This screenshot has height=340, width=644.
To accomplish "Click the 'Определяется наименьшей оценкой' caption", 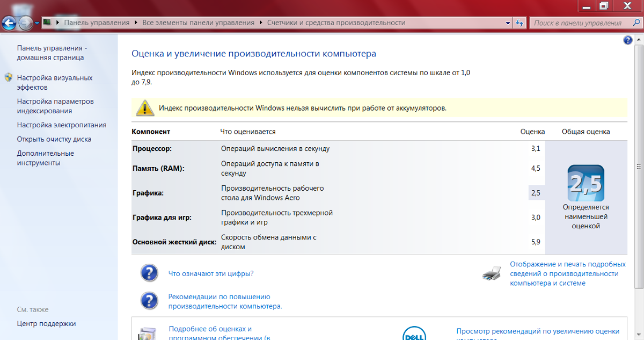I will 586,216.
